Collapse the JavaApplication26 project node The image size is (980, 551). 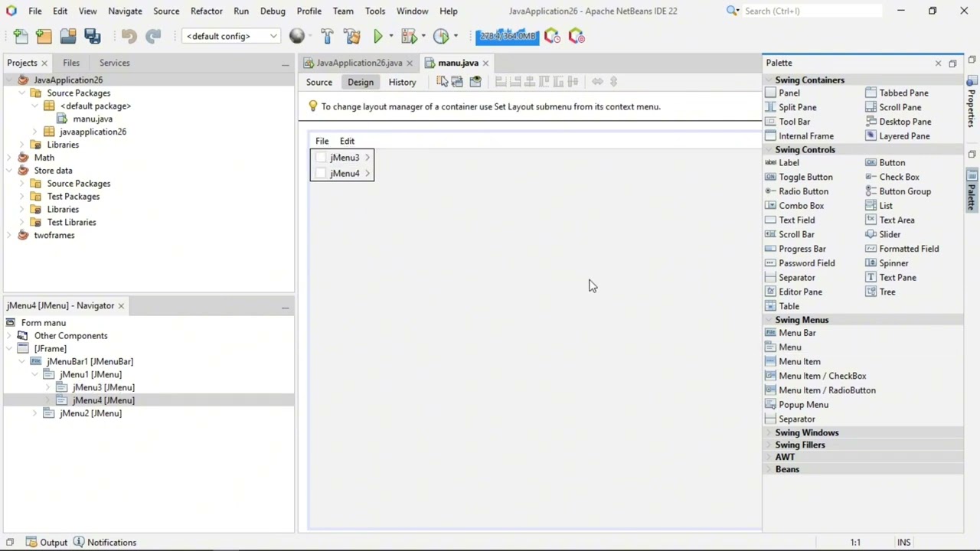point(9,80)
